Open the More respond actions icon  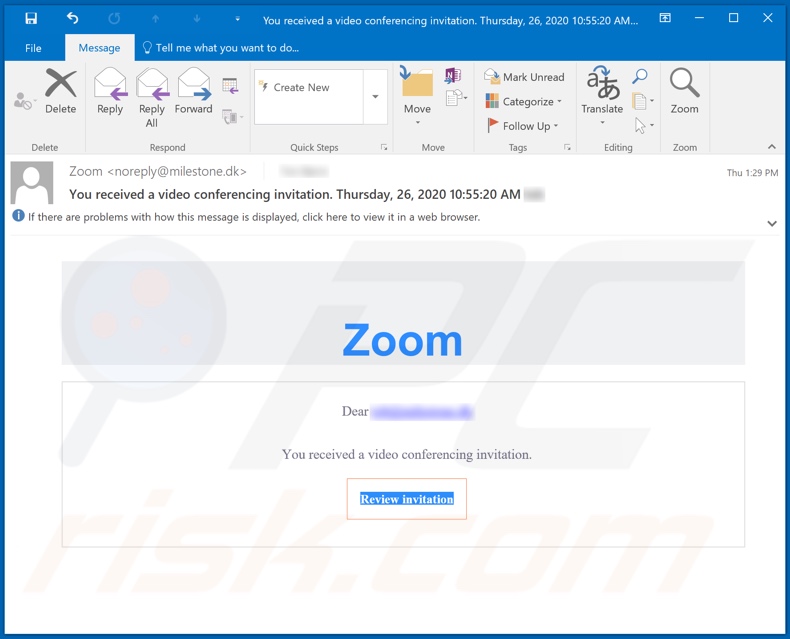pos(232,117)
